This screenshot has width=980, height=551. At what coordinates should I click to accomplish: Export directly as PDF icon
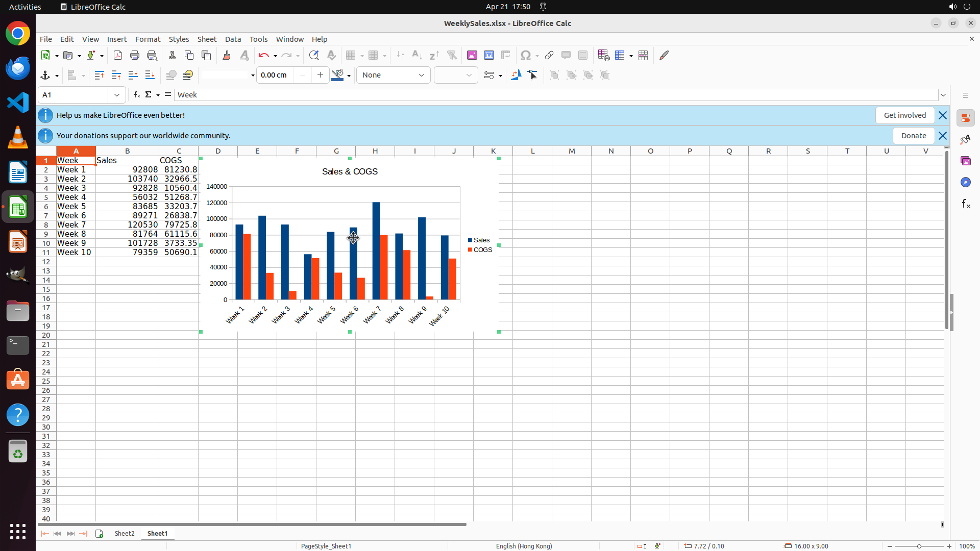point(118,55)
